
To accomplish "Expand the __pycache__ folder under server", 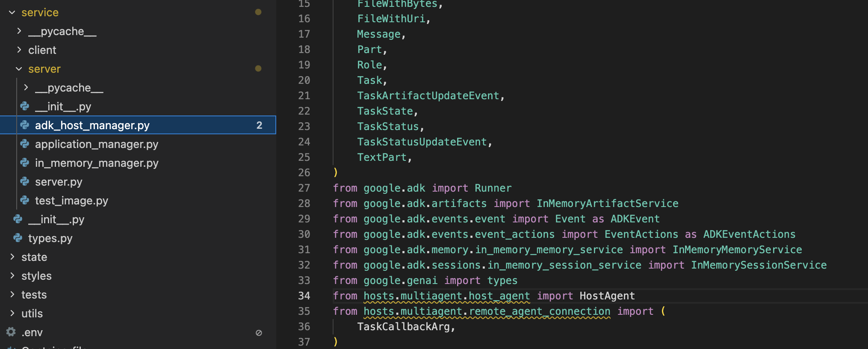I will point(26,88).
